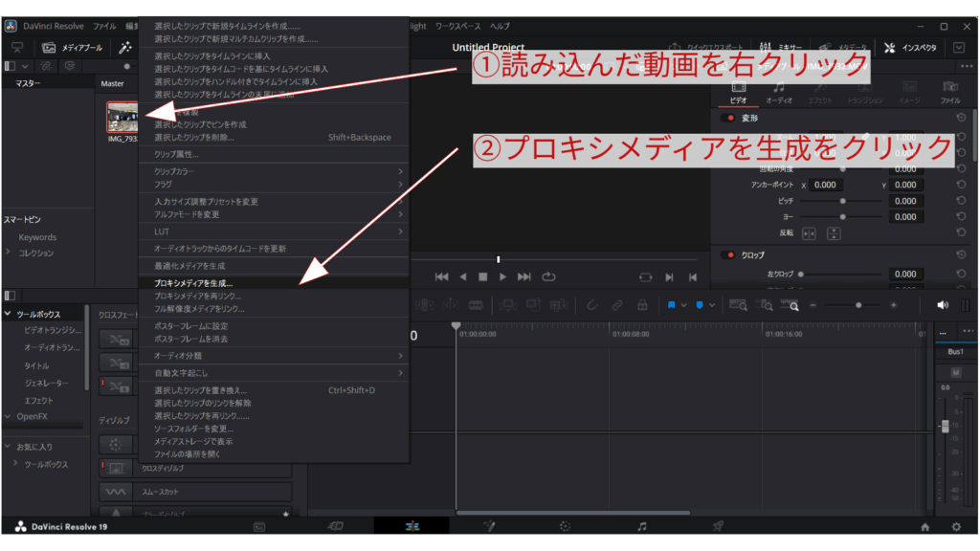Choose ポスターフレームに設定 in context menu
Viewport: 980px width, 551px height.
pos(274,326)
